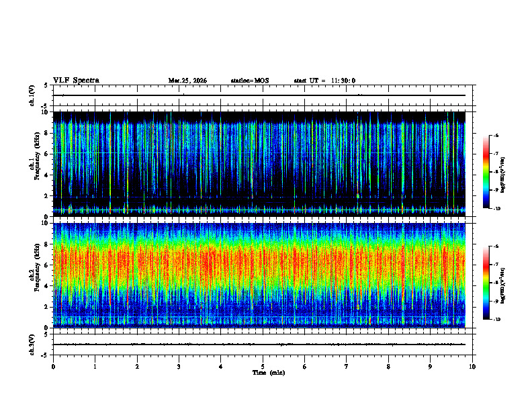Screen dimensions: 532x411
Task: Click the 'Time (min)' axis label
Action: [269, 373]
